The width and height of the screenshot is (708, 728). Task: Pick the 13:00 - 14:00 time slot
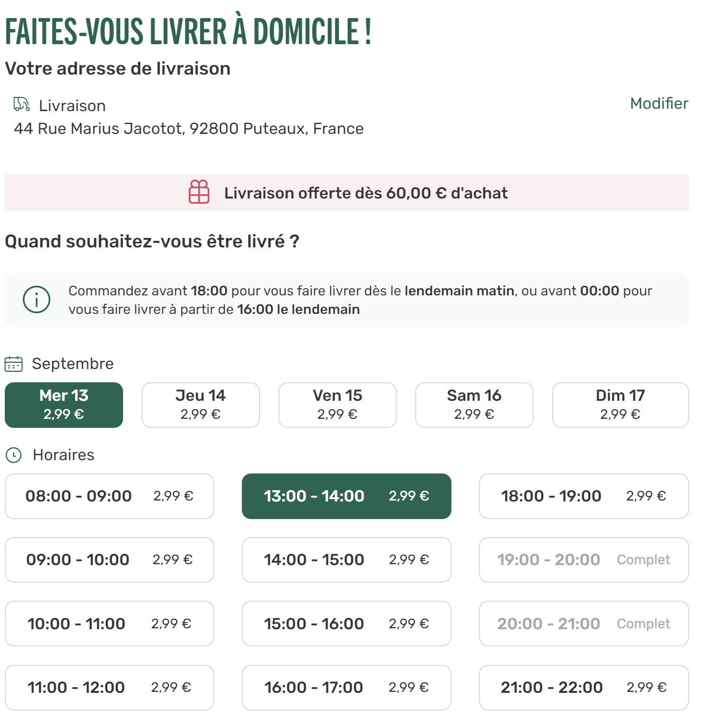pyautogui.click(x=346, y=496)
